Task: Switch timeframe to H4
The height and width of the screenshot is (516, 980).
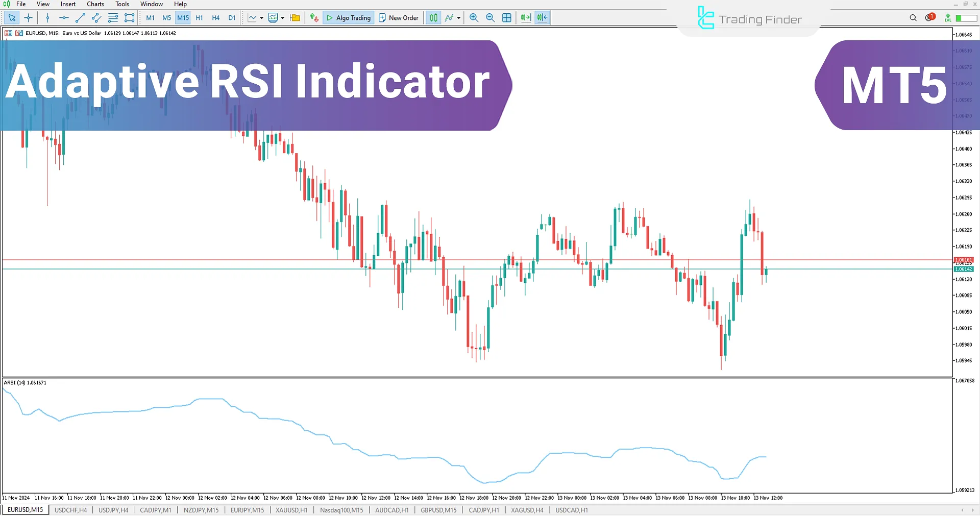Action: [215, 18]
